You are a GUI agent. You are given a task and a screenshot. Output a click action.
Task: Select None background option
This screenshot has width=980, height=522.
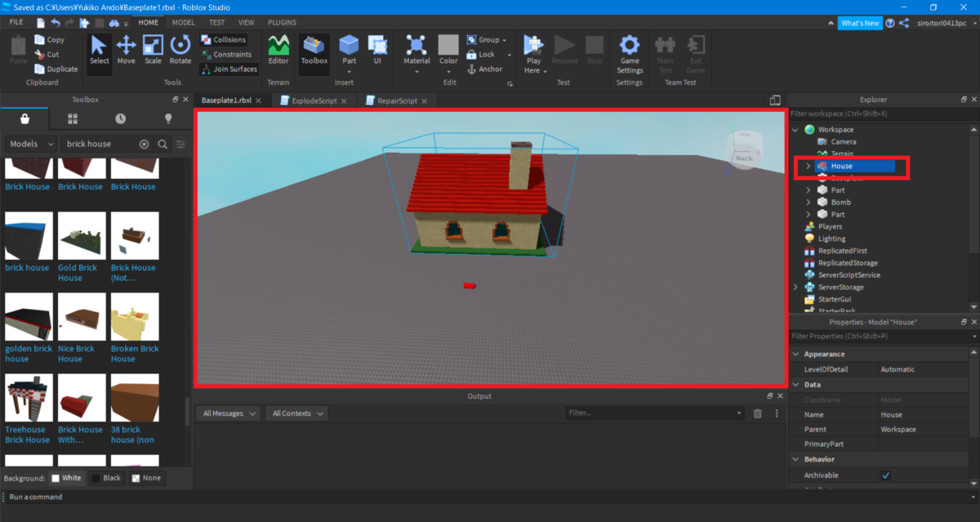[145, 478]
